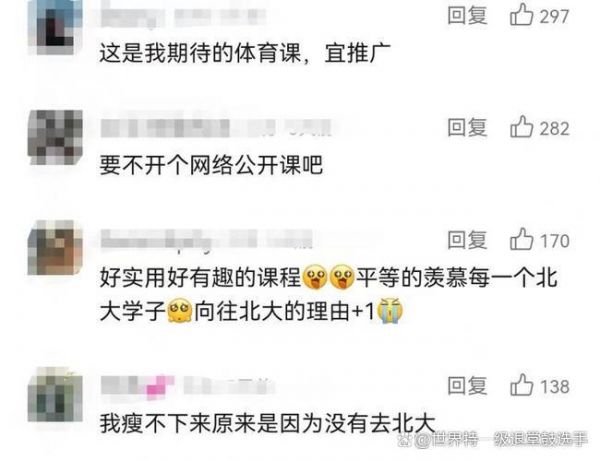Open first commenter's pixelated avatar
Screen dimensions: 600x461
(55, 26)
